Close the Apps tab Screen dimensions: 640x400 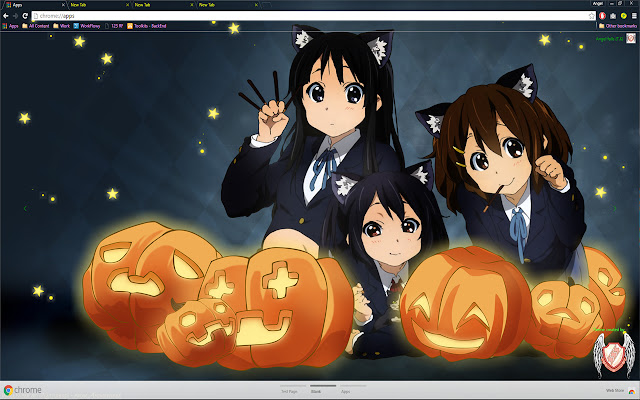pyautogui.click(x=63, y=5)
